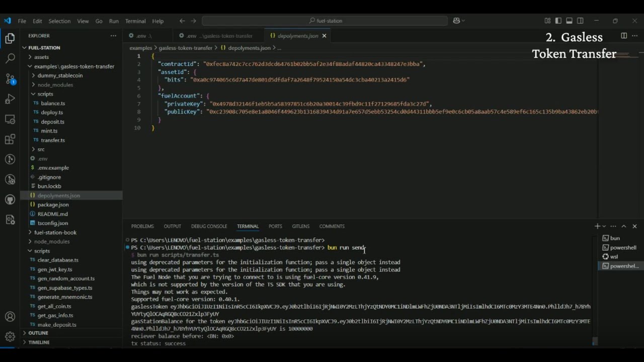
Task: Open the File menu
Action: pyautogui.click(x=22, y=21)
